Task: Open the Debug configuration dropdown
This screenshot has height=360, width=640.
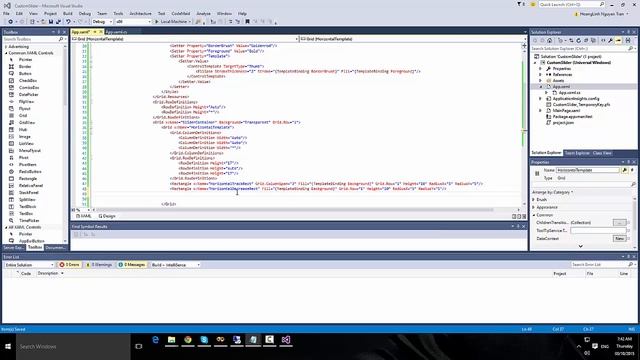Action: [102, 22]
